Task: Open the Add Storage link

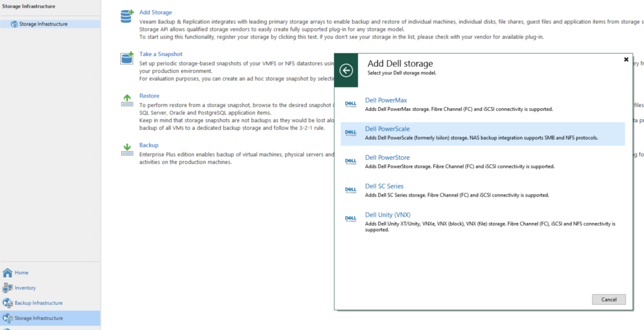Action: (x=155, y=13)
